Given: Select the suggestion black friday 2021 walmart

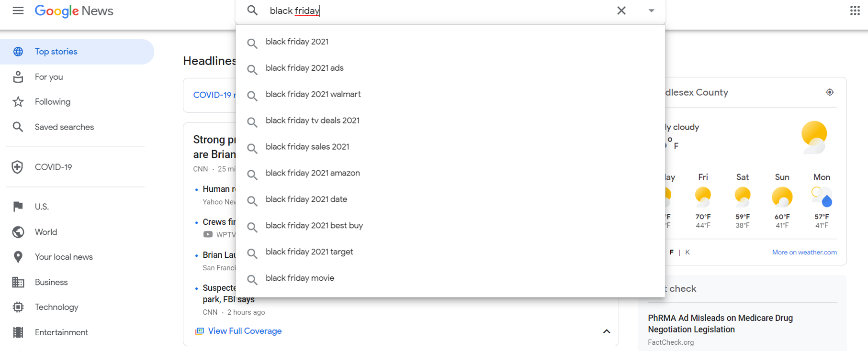Looking at the screenshot, I should (313, 94).
